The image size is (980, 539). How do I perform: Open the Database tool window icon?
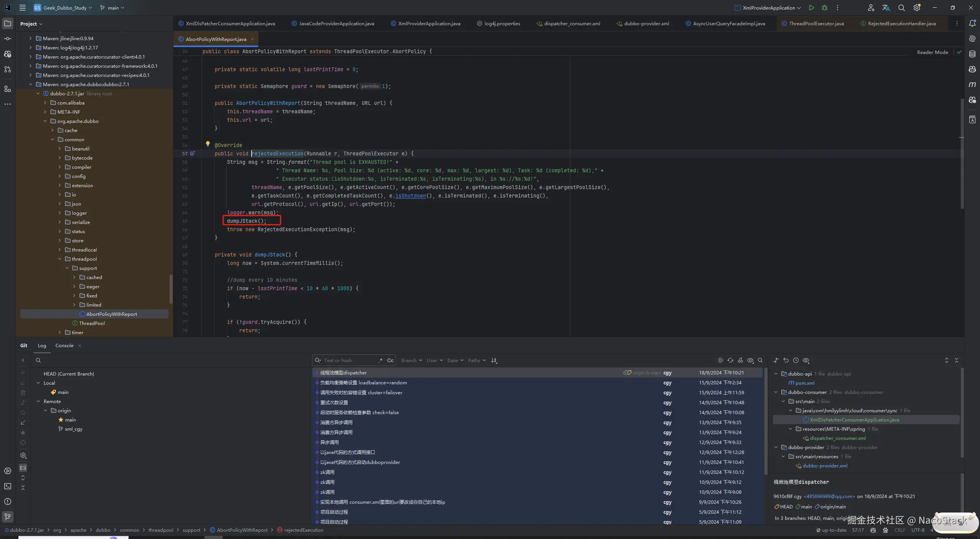click(972, 54)
